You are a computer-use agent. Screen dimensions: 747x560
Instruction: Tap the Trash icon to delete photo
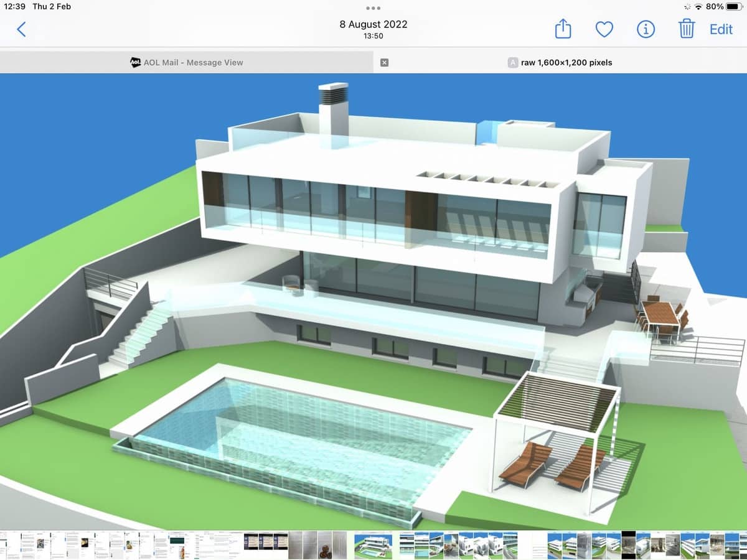[685, 29]
